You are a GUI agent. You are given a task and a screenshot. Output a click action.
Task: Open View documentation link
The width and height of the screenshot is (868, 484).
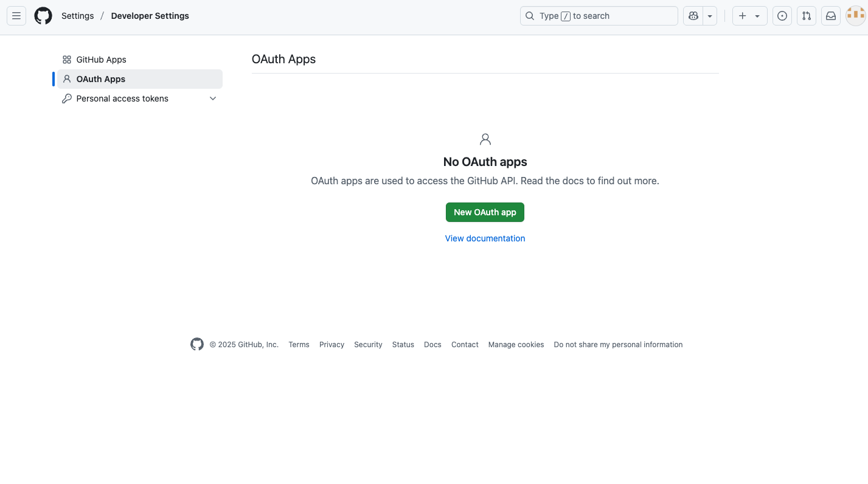coord(485,238)
